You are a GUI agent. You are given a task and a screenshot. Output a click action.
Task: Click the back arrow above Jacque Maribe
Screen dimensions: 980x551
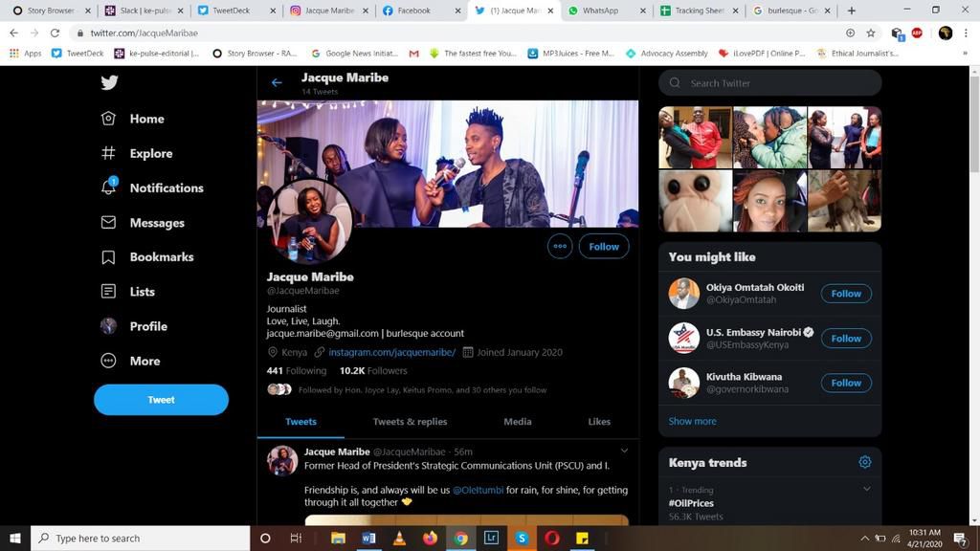(277, 82)
